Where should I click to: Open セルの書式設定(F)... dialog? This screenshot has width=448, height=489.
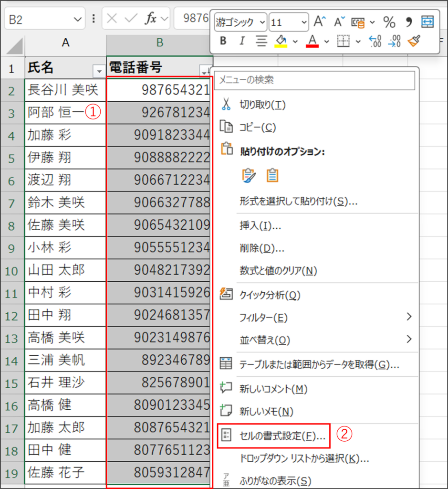(273, 436)
